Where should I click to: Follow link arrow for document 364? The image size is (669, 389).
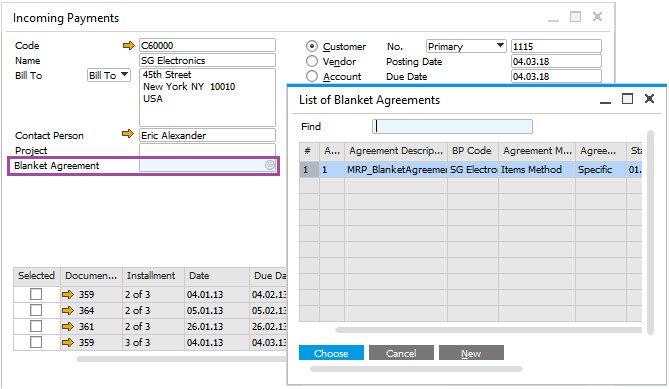click(x=68, y=311)
